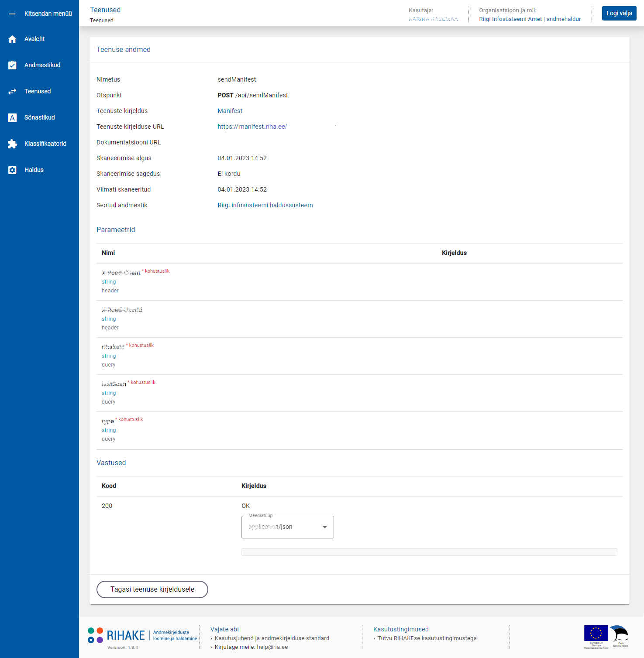The height and width of the screenshot is (658, 644).
Task: Expand media type list using arrow
Action: click(324, 527)
